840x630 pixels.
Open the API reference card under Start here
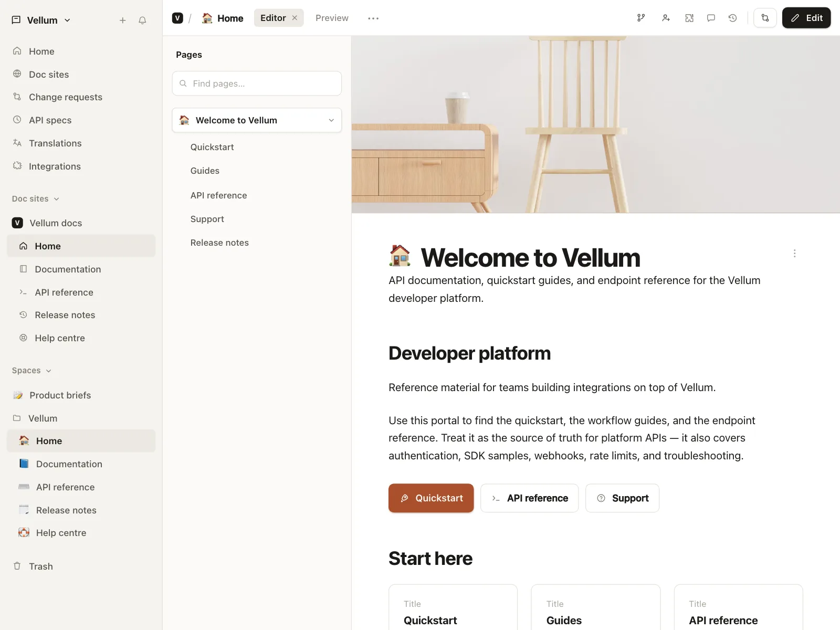[x=739, y=607]
